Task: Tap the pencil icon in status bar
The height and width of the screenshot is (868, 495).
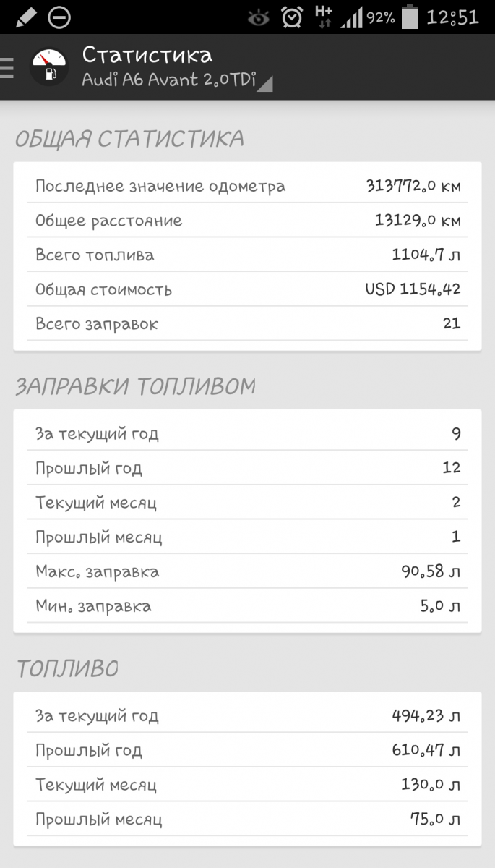Action: [x=25, y=16]
